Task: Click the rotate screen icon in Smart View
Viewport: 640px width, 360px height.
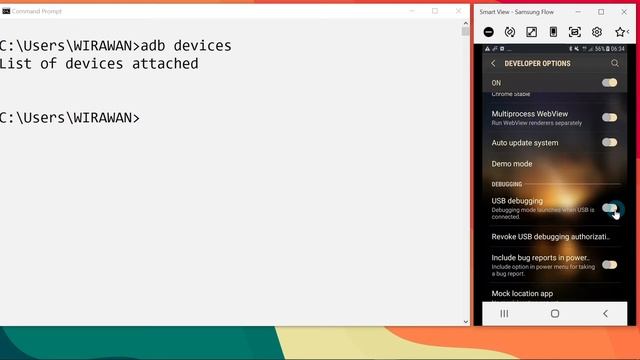Action: coord(510,32)
